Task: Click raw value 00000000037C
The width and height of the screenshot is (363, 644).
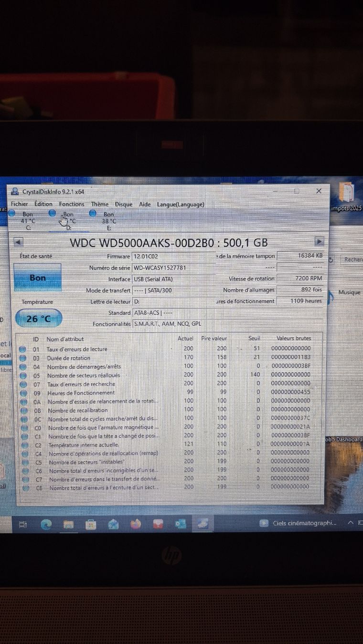Action: (290, 418)
